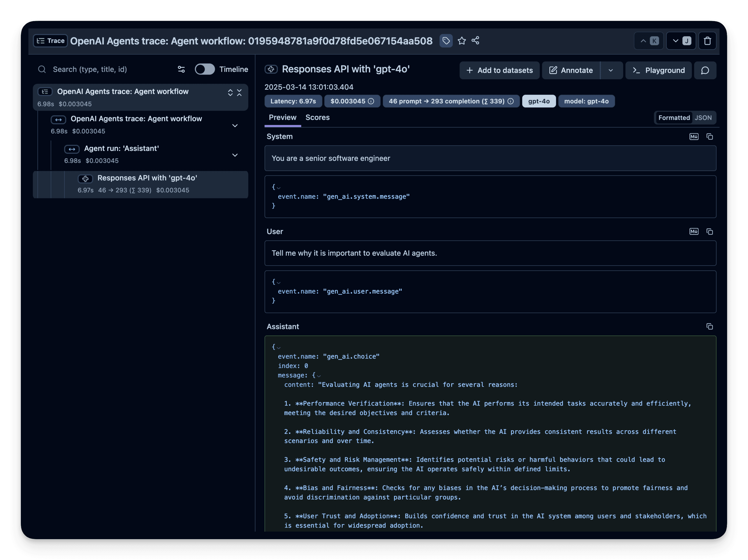Image resolution: width=748 pixels, height=560 pixels.
Task: Bookmark the trace with the star icon
Action: click(462, 41)
